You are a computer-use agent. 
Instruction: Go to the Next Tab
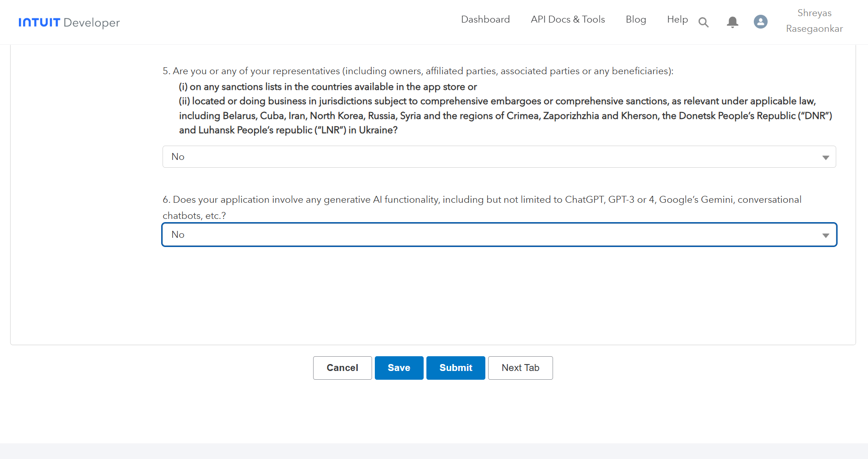coord(520,368)
